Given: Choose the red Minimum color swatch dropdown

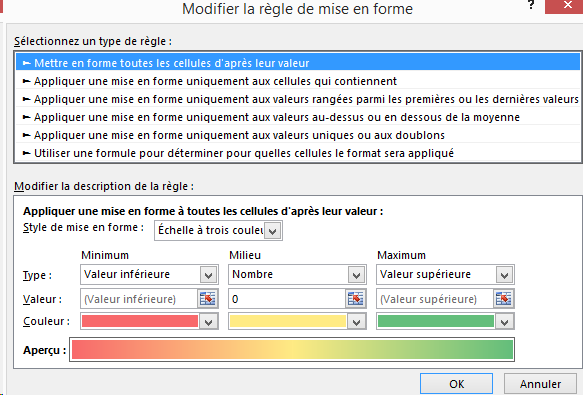Looking at the screenshot, I should click(149, 321).
